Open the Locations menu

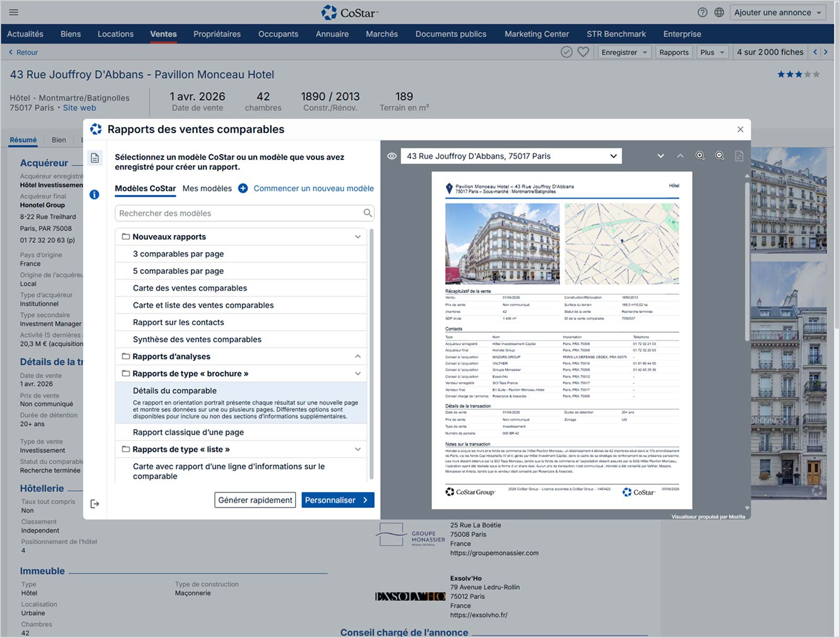click(115, 34)
